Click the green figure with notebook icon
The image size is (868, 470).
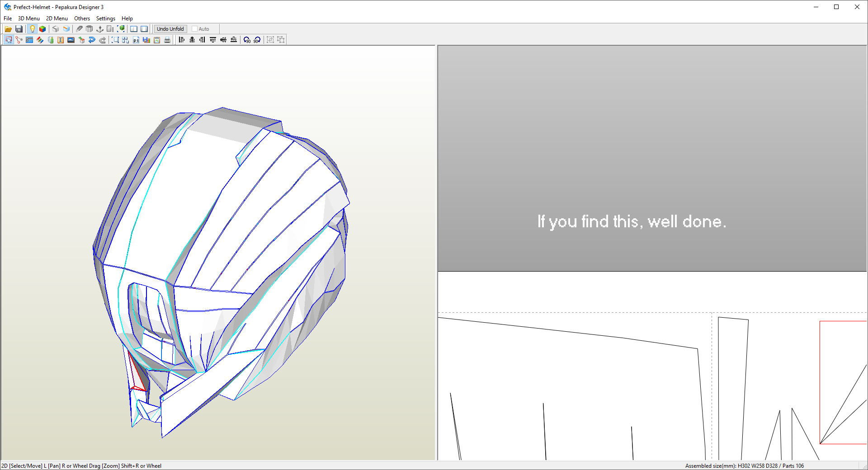[x=50, y=40]
